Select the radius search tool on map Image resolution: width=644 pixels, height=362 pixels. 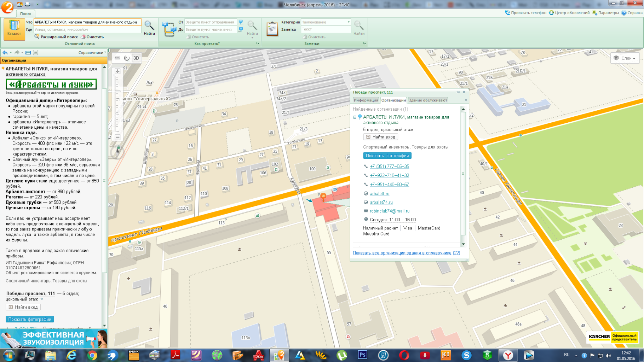point(127,58)
